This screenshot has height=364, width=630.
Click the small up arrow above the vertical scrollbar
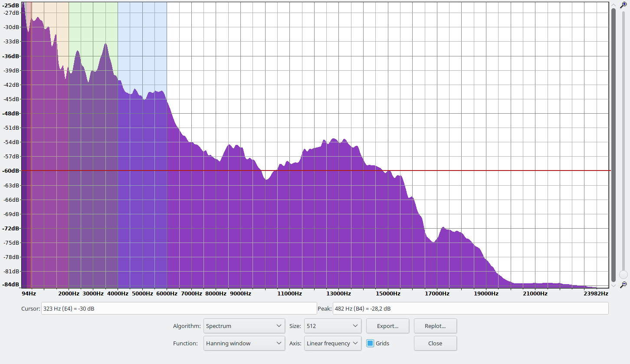614,4
